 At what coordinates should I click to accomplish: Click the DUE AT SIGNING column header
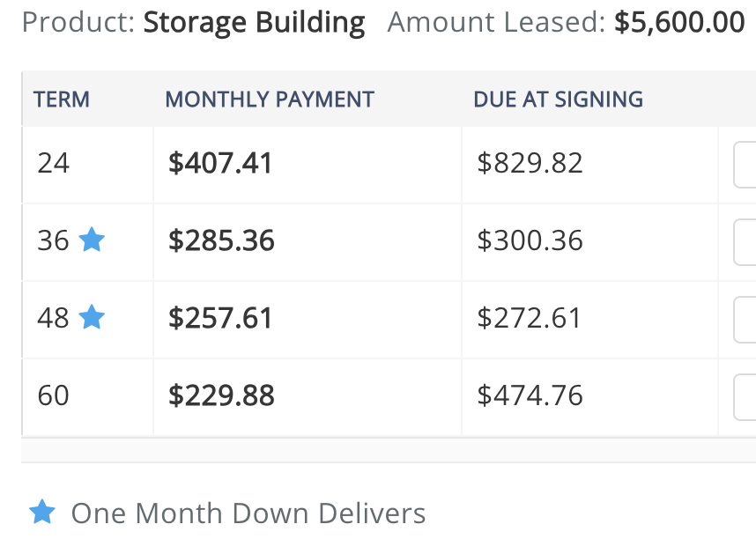pyautogui.click(x=558, y=100)
